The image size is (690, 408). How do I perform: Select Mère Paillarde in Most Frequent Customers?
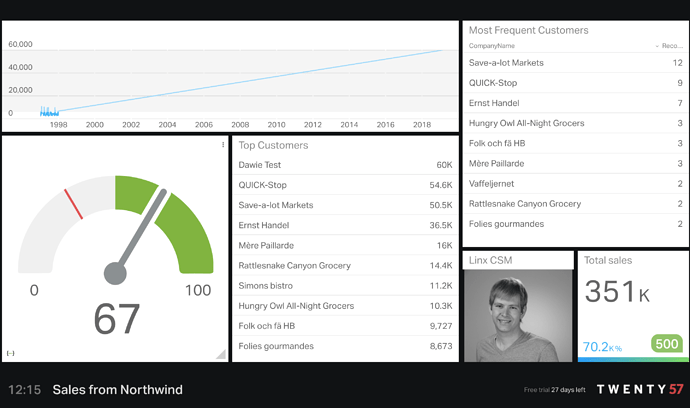(576, 164)
